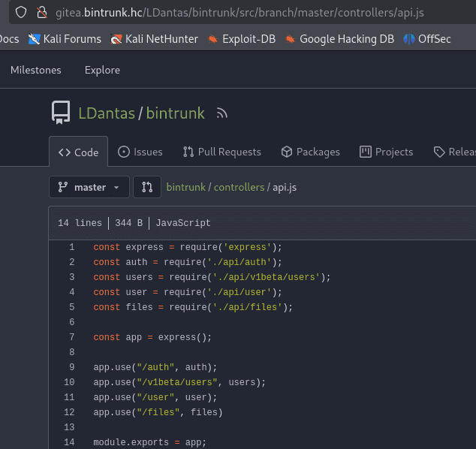Click the controllers breadcrumb link

(239, 187)
